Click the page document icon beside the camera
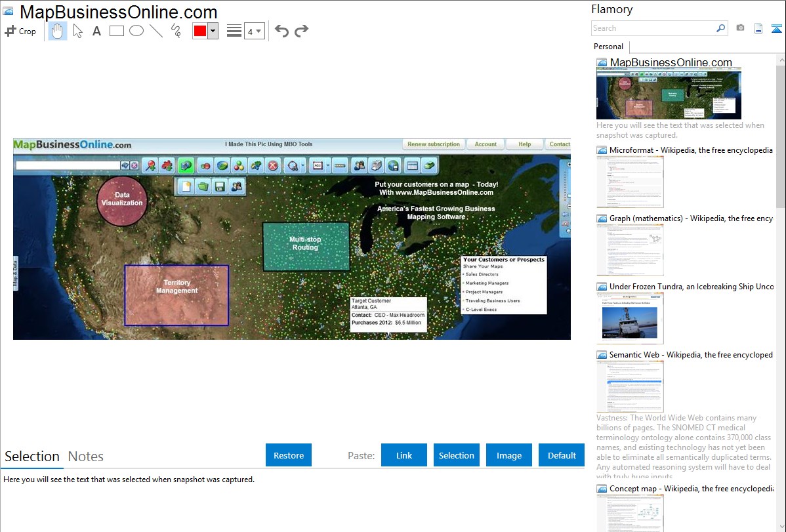This screenshot has width=786, height=532. click(758, 28)
